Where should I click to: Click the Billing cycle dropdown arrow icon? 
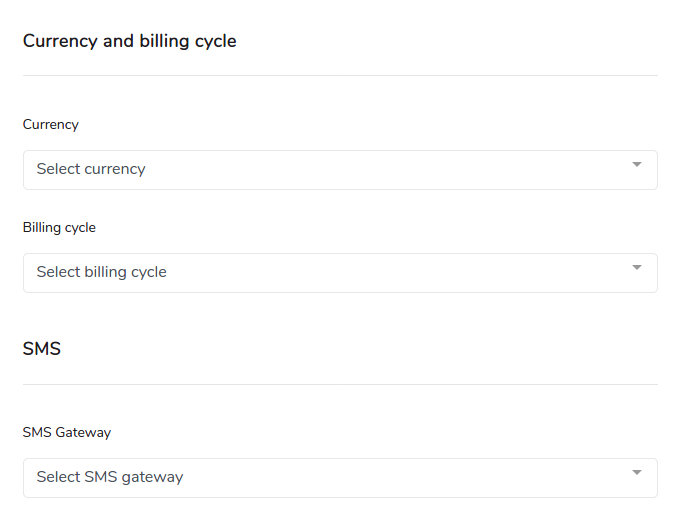(637, 268)
